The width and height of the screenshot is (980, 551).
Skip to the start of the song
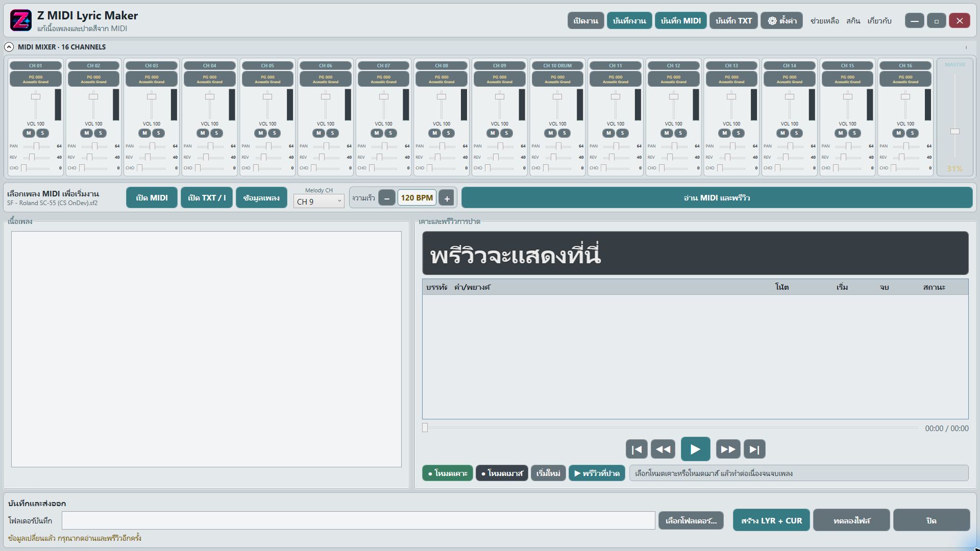pos(636,449)
